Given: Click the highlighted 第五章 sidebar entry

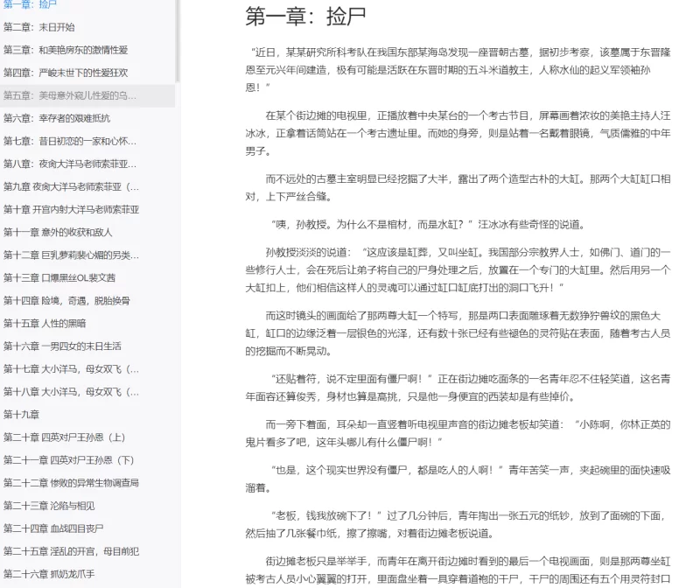Looking at the screenshot, I should click(70, 95).
